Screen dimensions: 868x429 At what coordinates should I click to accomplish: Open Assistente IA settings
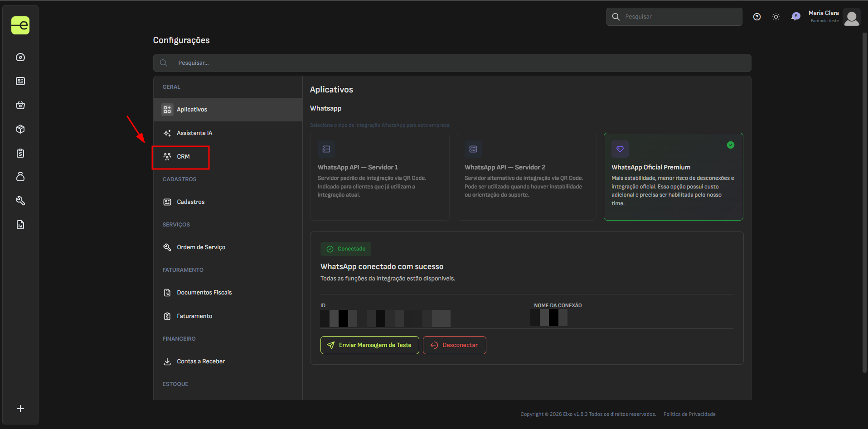(228, 133)
